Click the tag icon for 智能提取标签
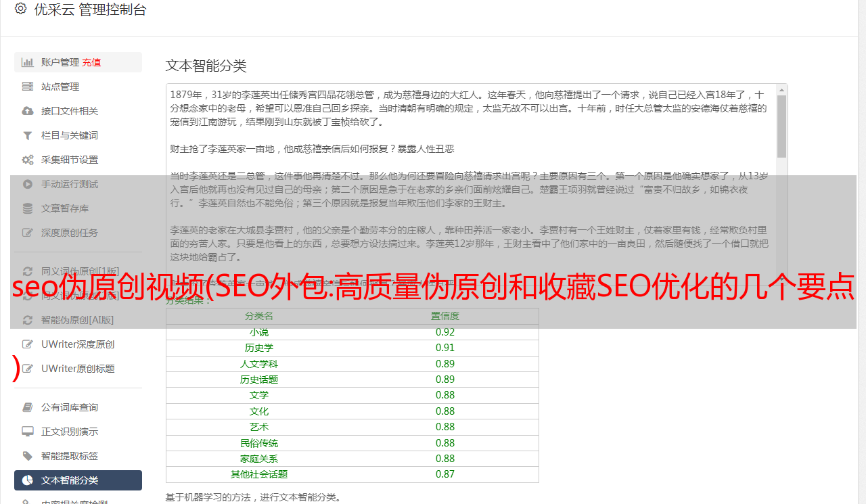Viewport: 866px width, 504px height. point(28,456)
